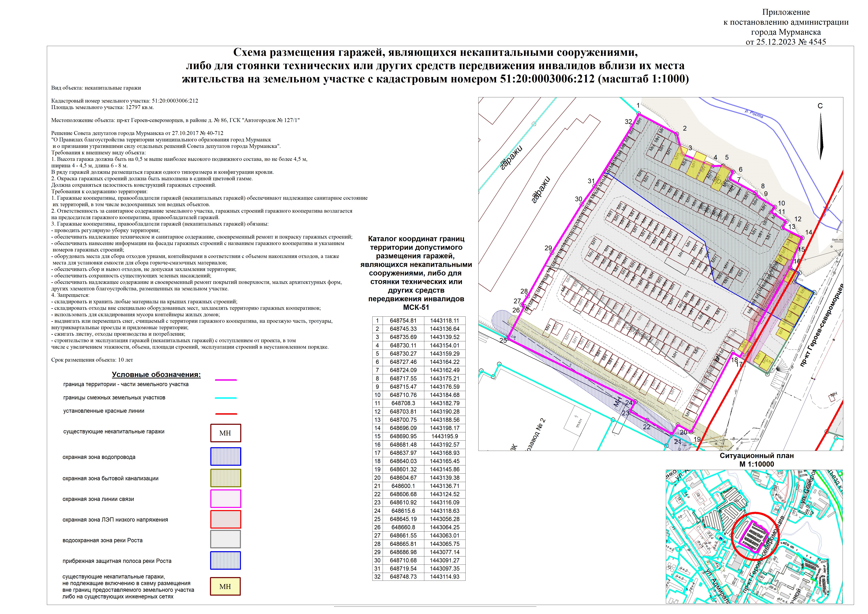Click the blue water pipeline zone swatch
Image resolution: width=868 pixels, height=614 pixels.
click(225, 456)
